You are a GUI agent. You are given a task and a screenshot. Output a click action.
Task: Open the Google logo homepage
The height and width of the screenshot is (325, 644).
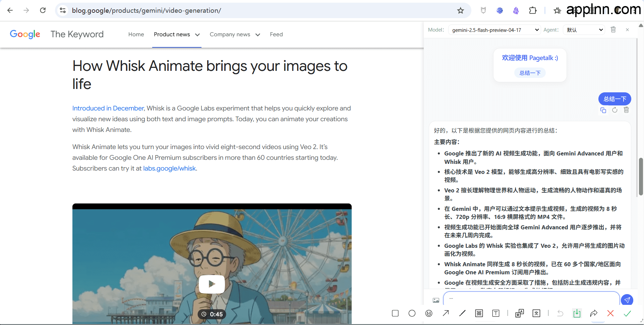pos(25,34)
